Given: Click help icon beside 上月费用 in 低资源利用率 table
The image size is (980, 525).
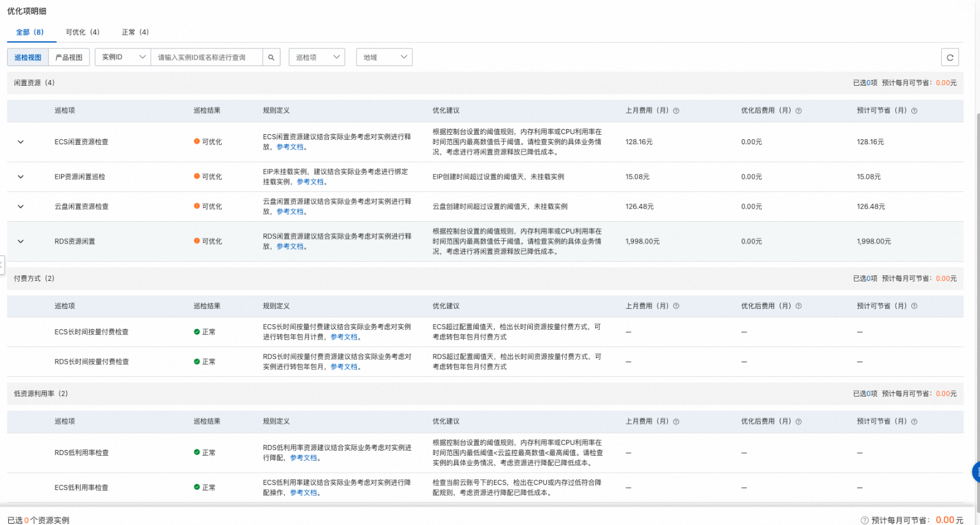Looking at the screenshot, I should point(676,421).
